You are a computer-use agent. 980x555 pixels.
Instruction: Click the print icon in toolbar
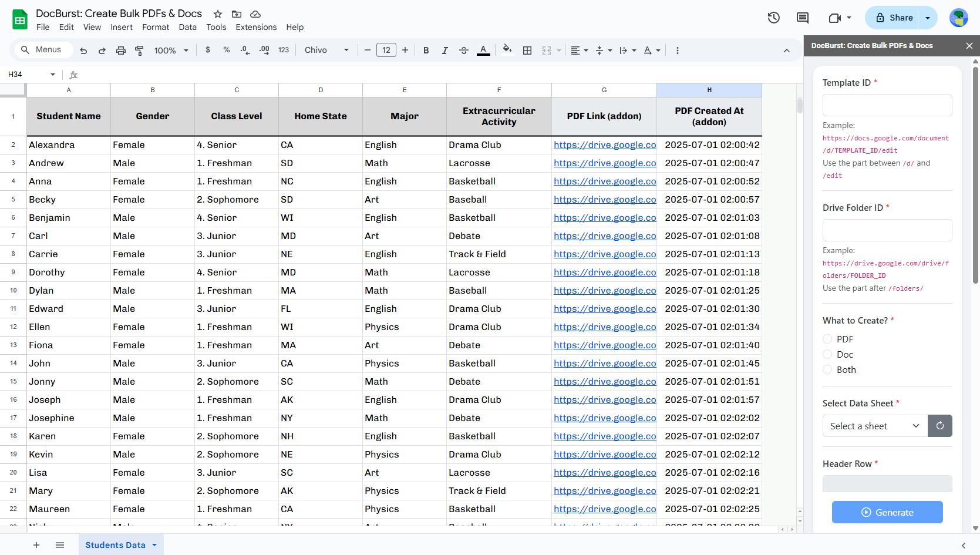[120, 51]
